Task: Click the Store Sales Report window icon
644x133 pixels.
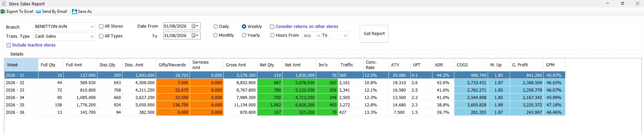Action: pyautogui.click(x=4, y=4)
